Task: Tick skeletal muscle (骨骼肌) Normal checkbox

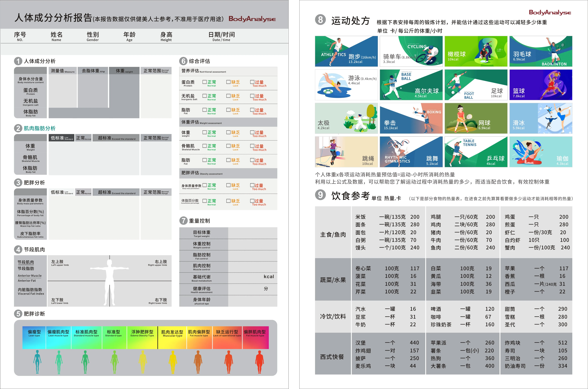Action: pyautogui.click(x=205, y=146)
